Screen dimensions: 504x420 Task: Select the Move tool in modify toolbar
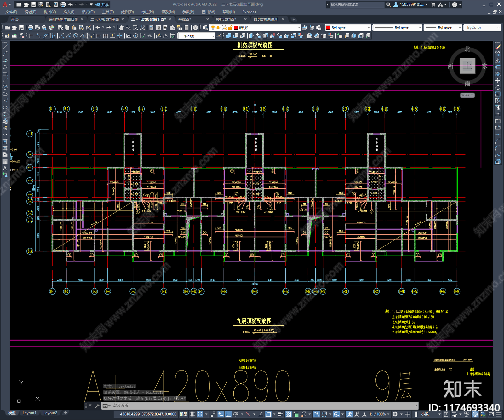(498, 81)
